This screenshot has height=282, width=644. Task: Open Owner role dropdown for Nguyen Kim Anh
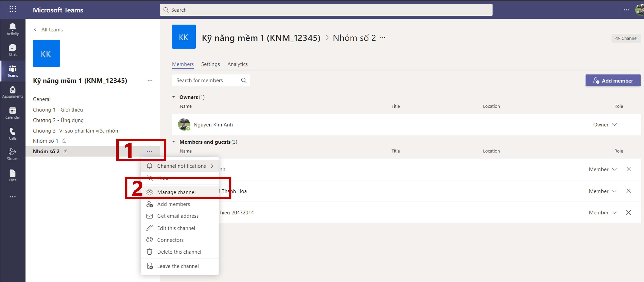pyautogui.click(x=605, y=125)
